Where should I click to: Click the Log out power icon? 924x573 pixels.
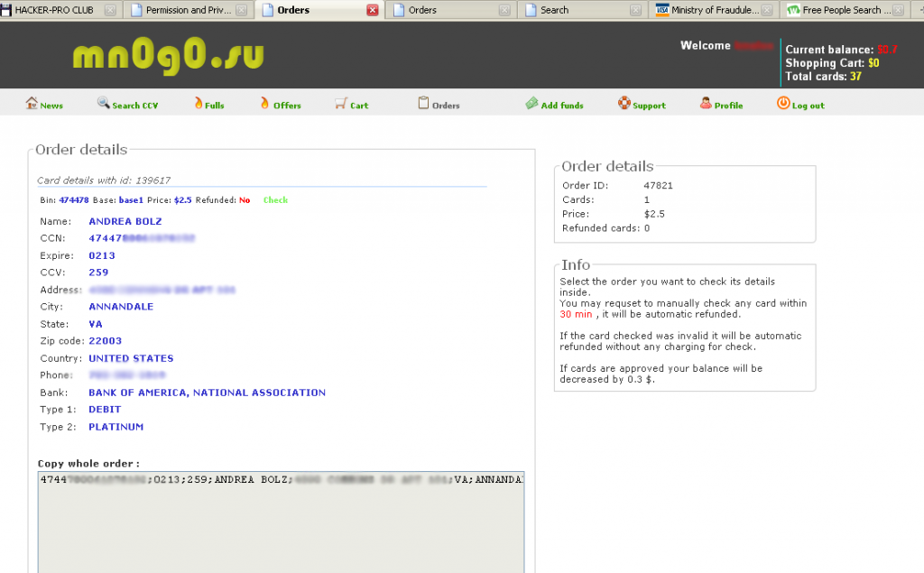782,104
